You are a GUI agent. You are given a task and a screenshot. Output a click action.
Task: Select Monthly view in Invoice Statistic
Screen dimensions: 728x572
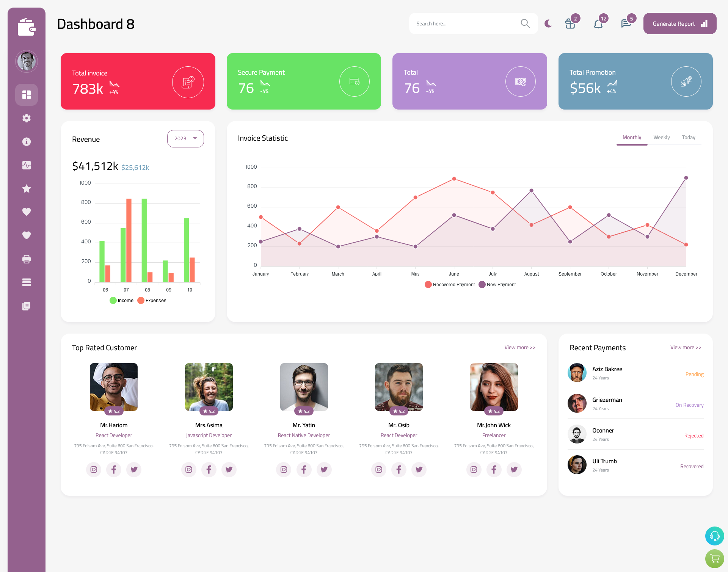(632, 137)
